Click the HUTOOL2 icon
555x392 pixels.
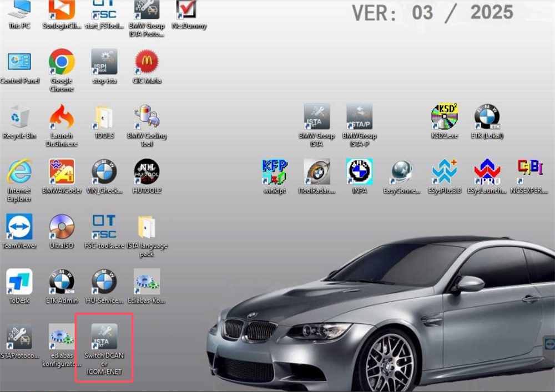click(147, 171)
